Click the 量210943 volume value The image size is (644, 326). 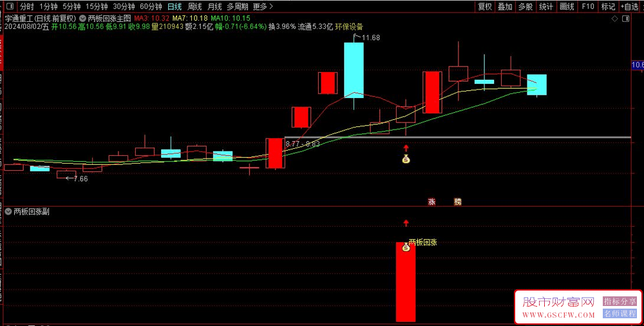[x=167, y=26]
